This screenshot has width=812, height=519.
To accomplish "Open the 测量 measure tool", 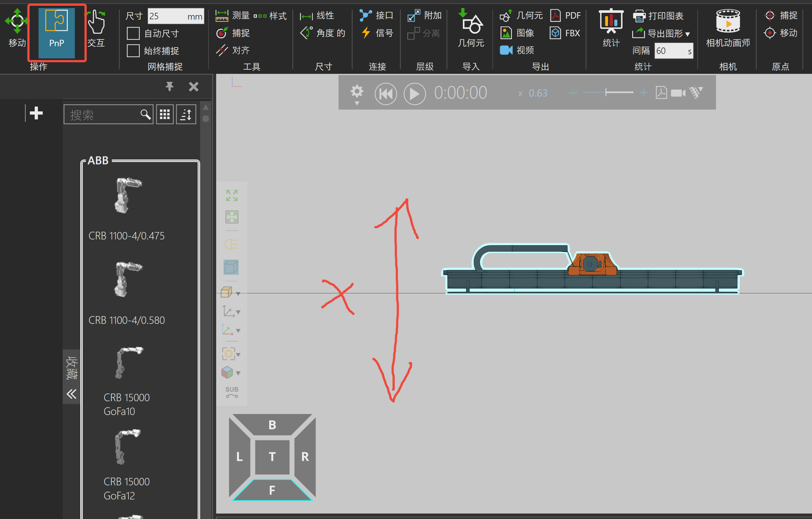I will (233, 15).
